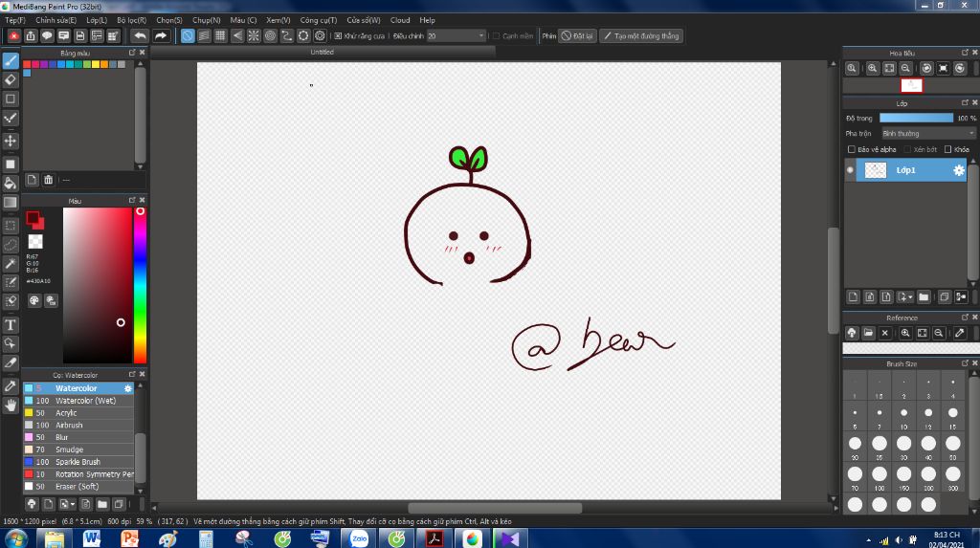
Task: Open layer settings gear on Lớp1
Action: 959,170
